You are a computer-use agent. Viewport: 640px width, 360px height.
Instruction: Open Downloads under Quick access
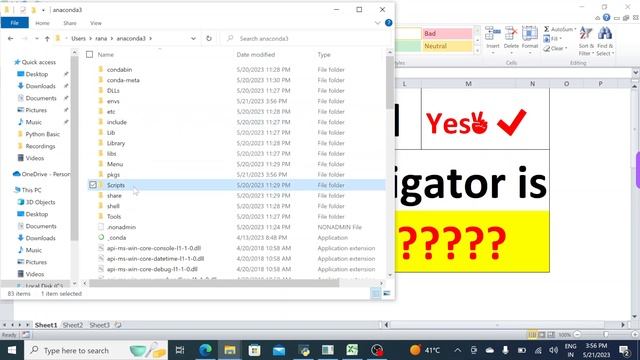[40, 86]
